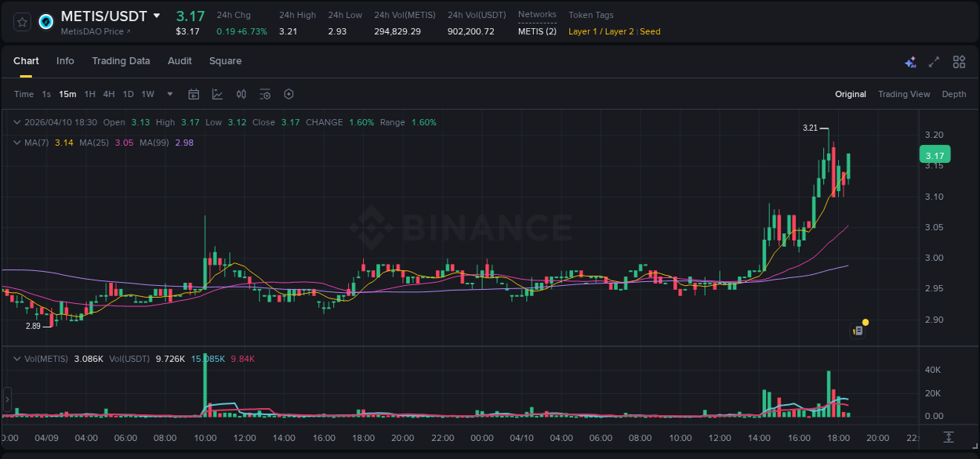
Task: Collapse the MA indicator row
Action: pyautogui.click(x=16, y=143)
